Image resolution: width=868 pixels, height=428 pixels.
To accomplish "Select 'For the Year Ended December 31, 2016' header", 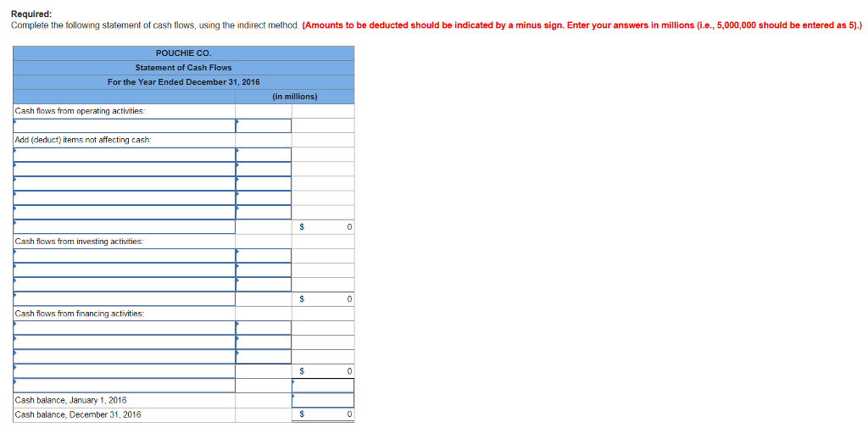I will click(x=184, y=82).
